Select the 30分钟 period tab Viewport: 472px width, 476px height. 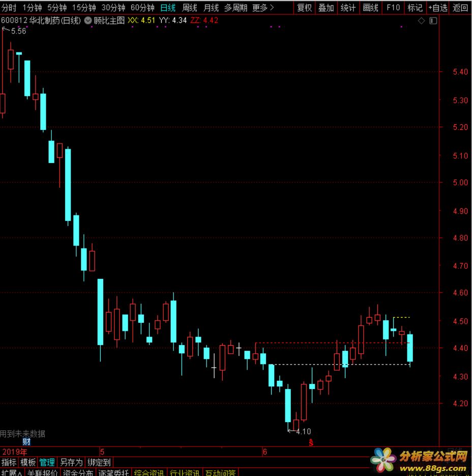113,8
